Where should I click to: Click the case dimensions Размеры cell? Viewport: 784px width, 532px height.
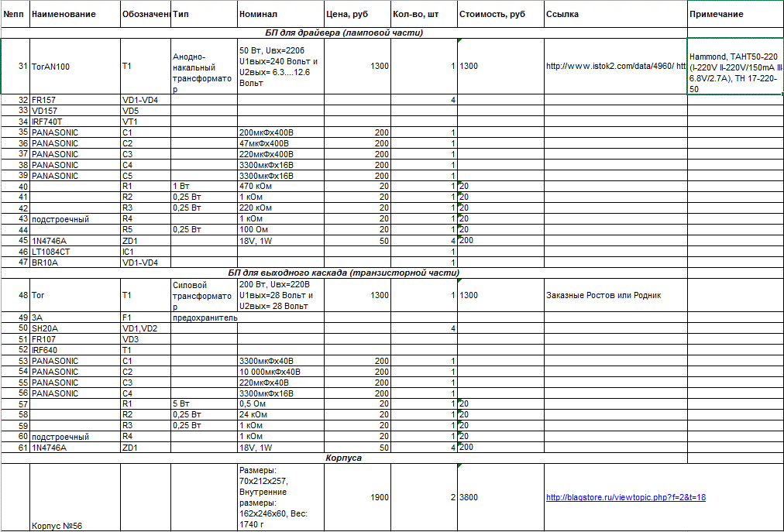point(281,497)
